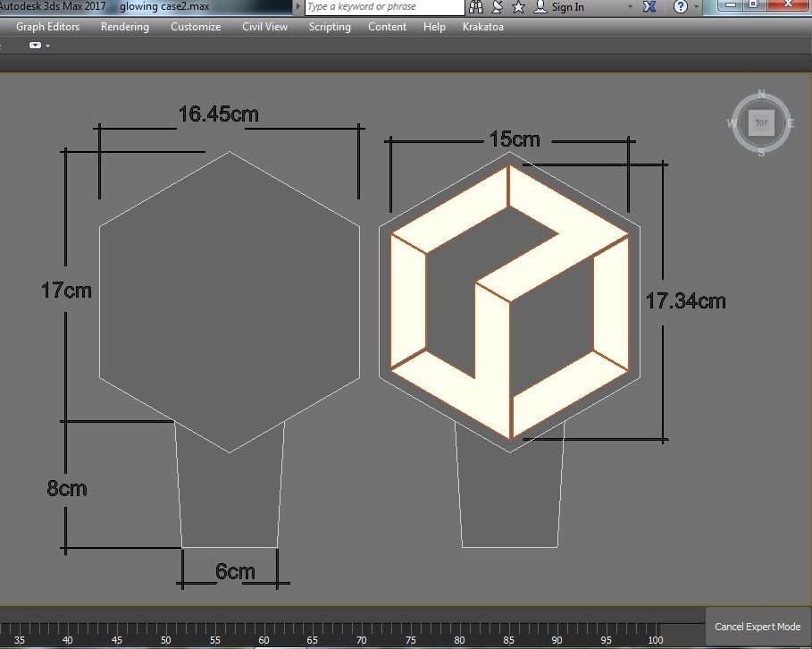Screen dimensions: 812x649
Task: Click the Sign In link
Action: click(x=567, y=7)
